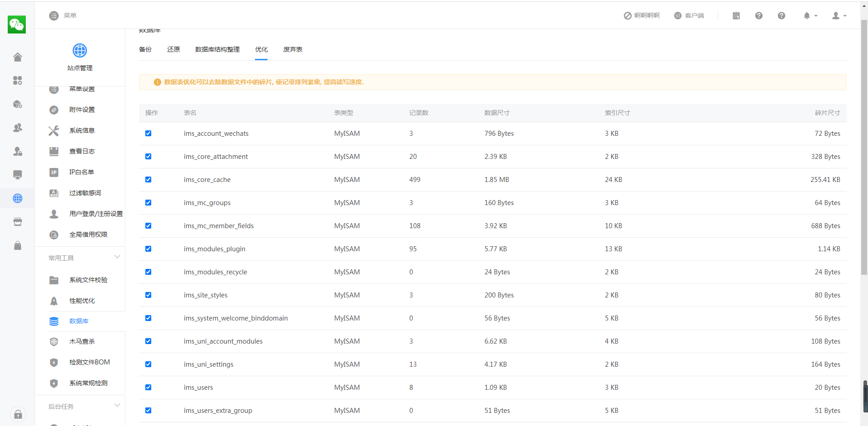Open the monitor icon in left rail

[x=18, y=175]
